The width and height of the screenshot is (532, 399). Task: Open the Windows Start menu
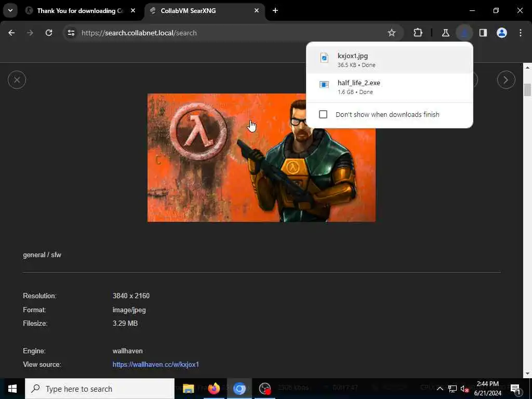pos(12,389)
